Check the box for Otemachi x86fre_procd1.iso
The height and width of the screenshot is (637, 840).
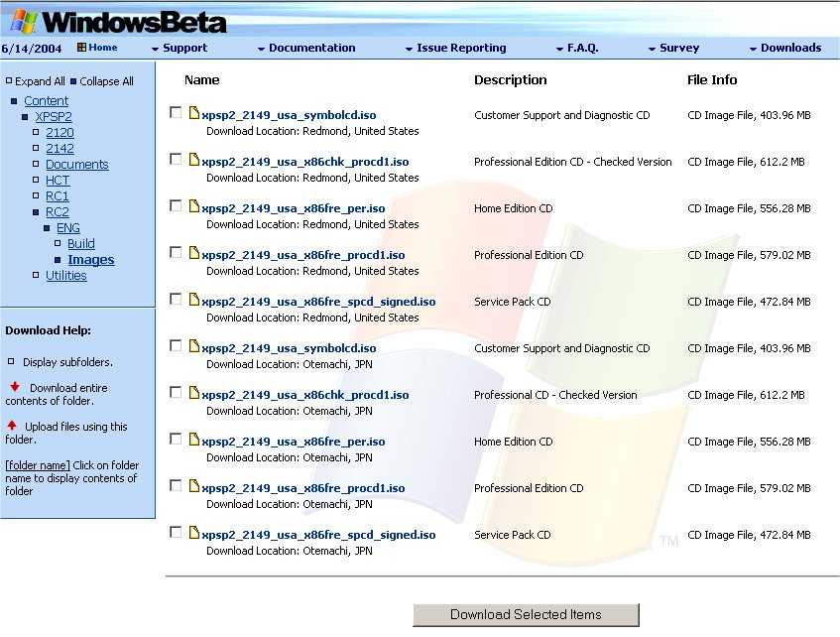pyautogui.click(x=176, y=485)
